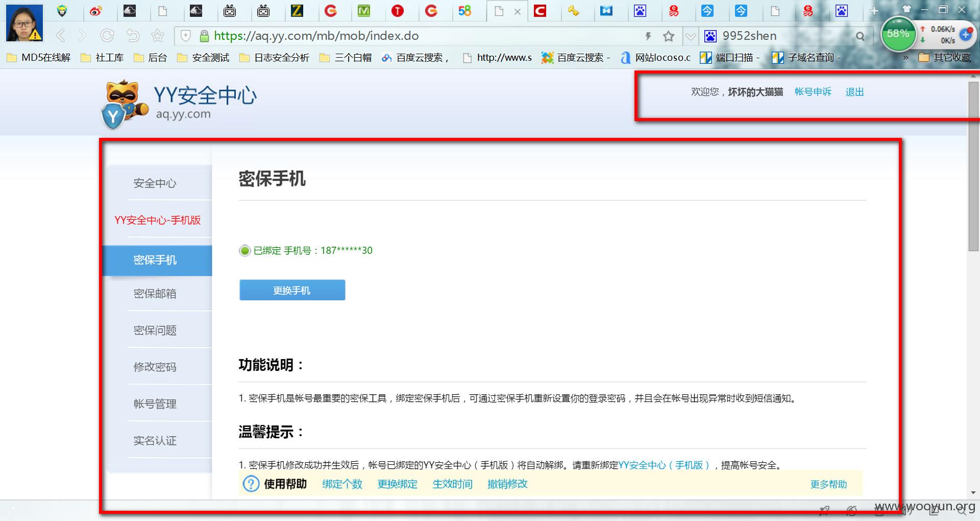Click the 退出 logout link
The height and width of the screenshot is (521, 980).
point(854,92)
